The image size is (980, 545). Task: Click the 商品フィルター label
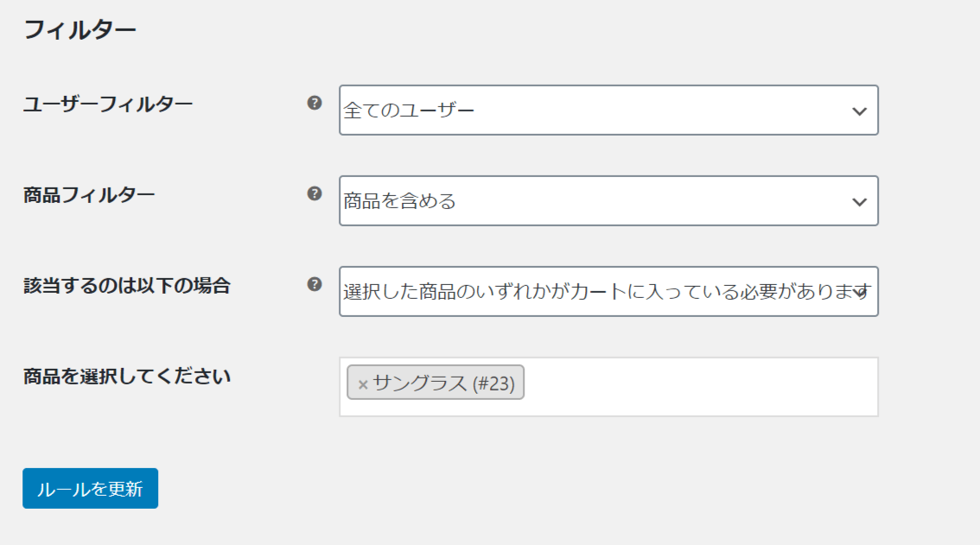(89, 195)
